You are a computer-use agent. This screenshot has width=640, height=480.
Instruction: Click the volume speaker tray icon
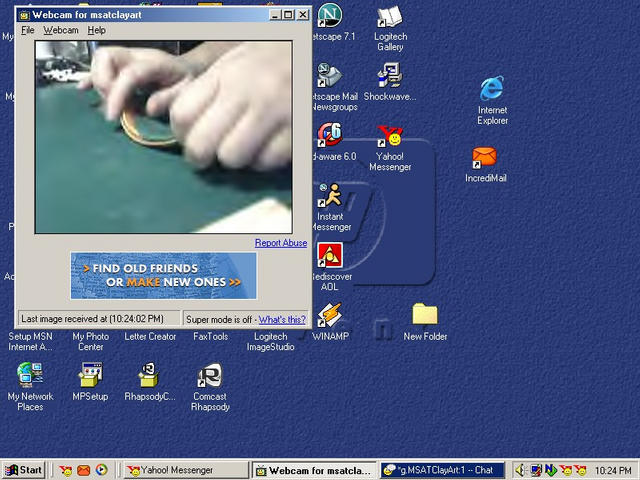[x=520, y=470]
